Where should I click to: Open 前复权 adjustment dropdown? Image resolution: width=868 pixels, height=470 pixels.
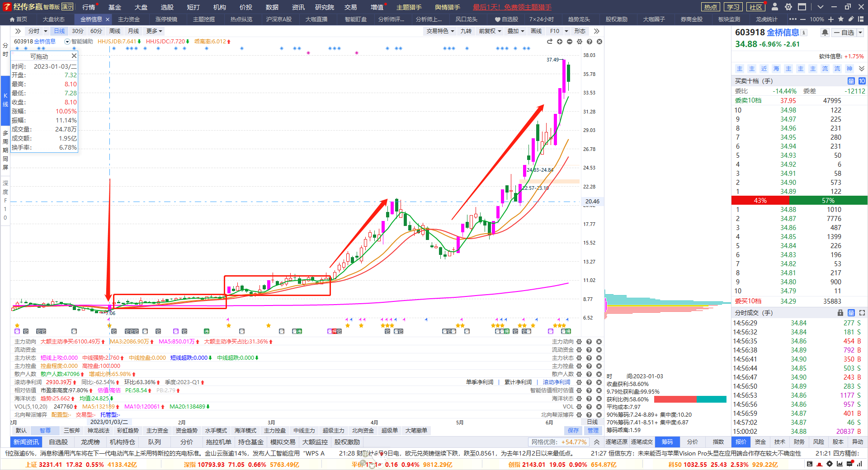[x=490, y=31]
